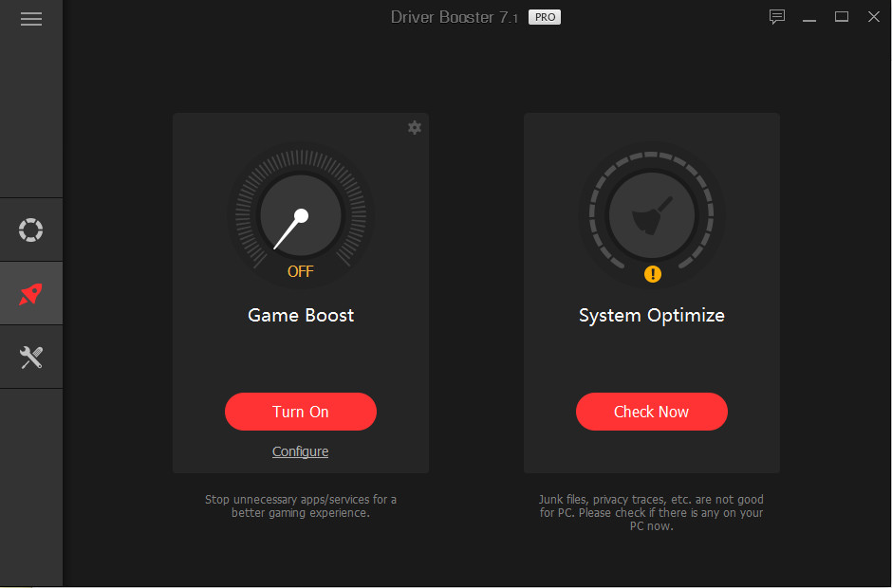Open Game Boost gear settings
The image size is (892, 588).
(415, 127)
